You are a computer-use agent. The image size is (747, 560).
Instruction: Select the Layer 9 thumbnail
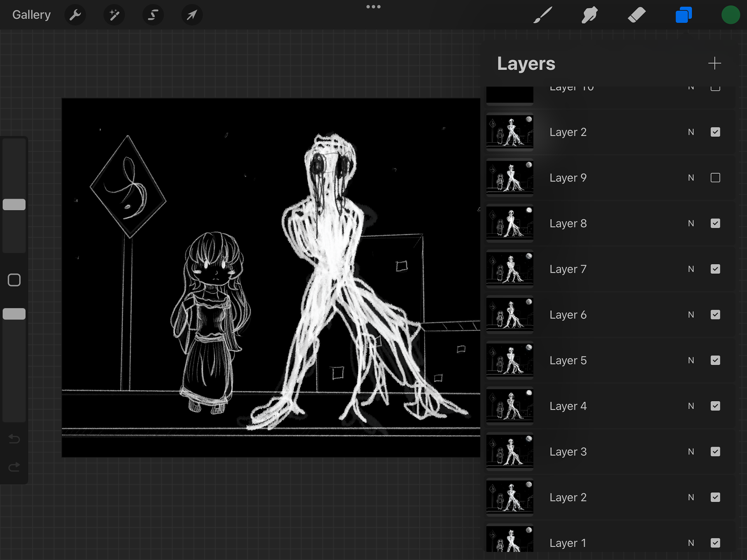[510, 178]
